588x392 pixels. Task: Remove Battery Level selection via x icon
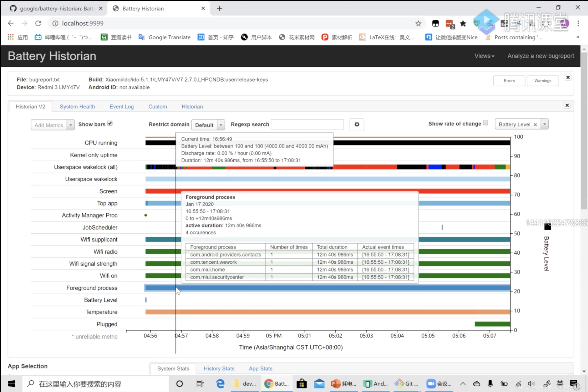coord(535,125)
